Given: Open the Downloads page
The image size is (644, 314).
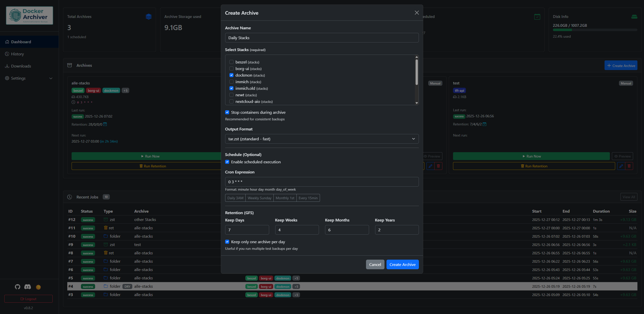Looking at the screenshot, I should [21, 66].
